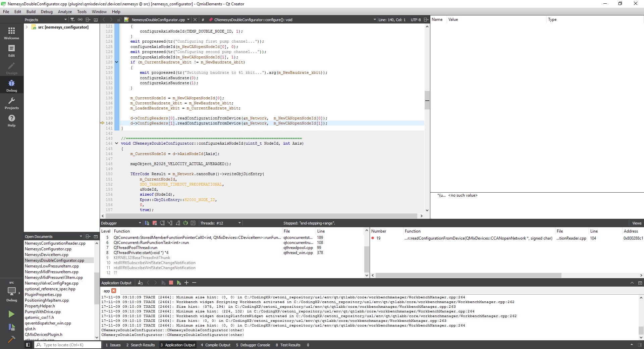Click the filter tree icon in Projects pane
This screenshot has width=644, height=349.
pos(72,20)
